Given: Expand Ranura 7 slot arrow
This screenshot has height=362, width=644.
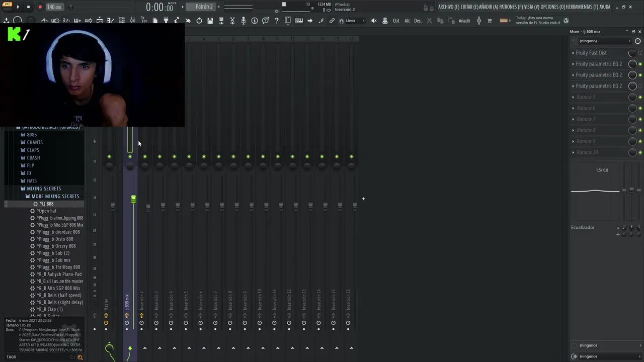Looking at the screenshot, I should click(573, 119).
